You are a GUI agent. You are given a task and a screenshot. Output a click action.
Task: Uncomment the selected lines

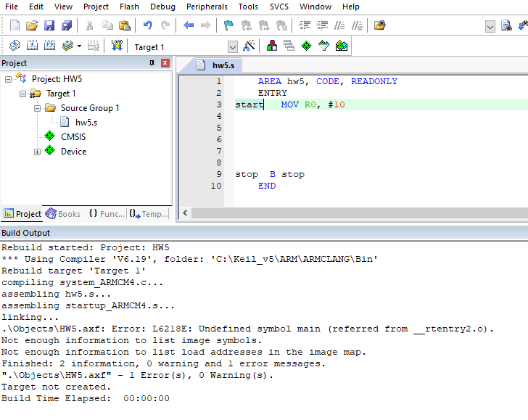(357, 25)
